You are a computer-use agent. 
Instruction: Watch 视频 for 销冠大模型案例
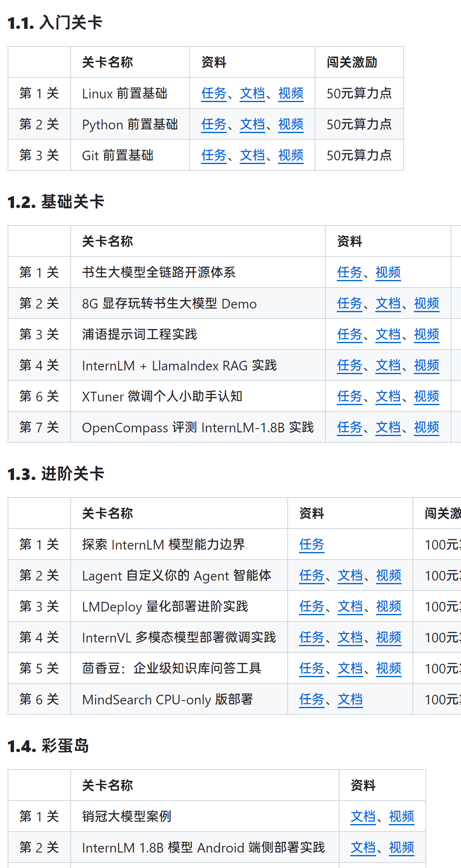402,817
